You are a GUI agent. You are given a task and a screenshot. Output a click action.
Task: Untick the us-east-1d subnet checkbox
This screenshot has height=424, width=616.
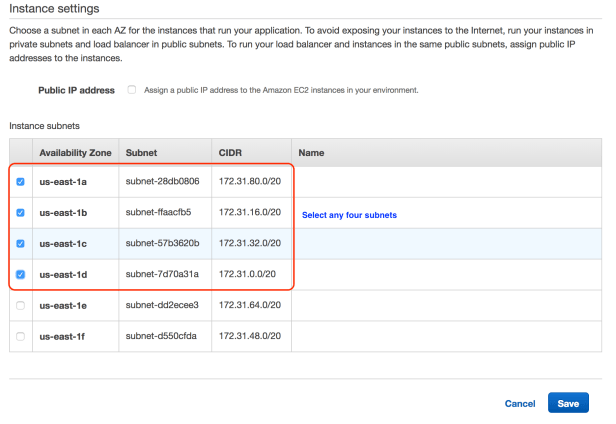coord(20,274)
